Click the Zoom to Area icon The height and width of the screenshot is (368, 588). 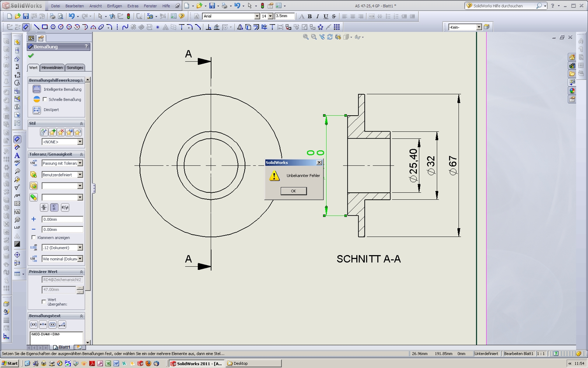click(314, 37)
